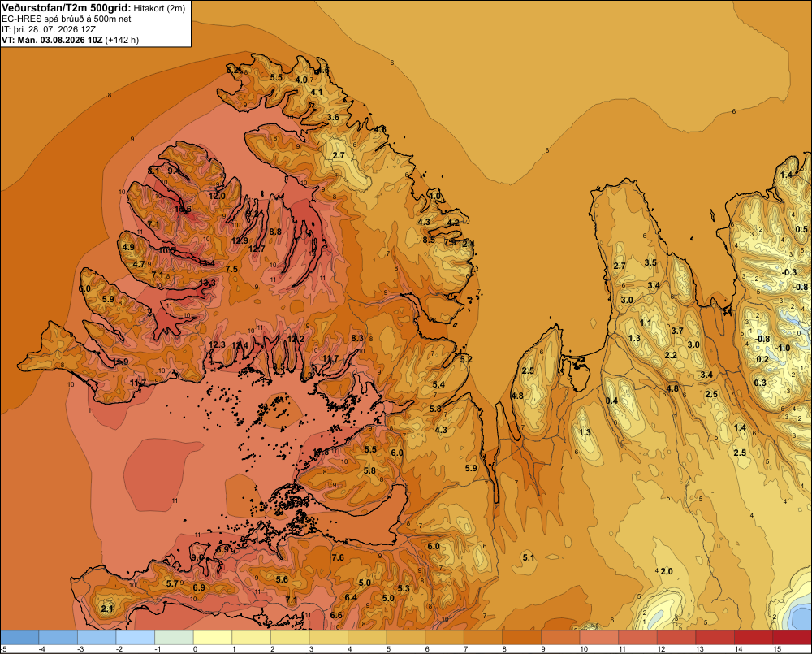812x654 pixels.
Task: Select the 2.1 temperature label in southwest
Action: [x=106, y=609]
